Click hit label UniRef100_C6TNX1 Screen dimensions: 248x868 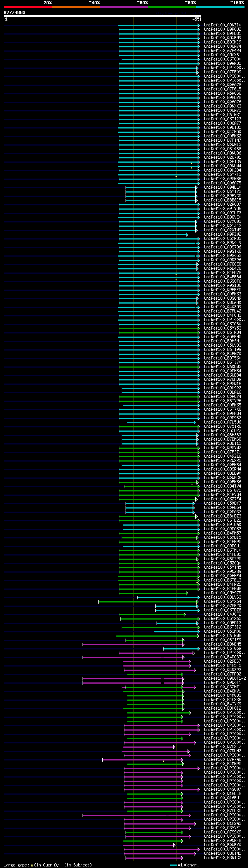point(222,115)
